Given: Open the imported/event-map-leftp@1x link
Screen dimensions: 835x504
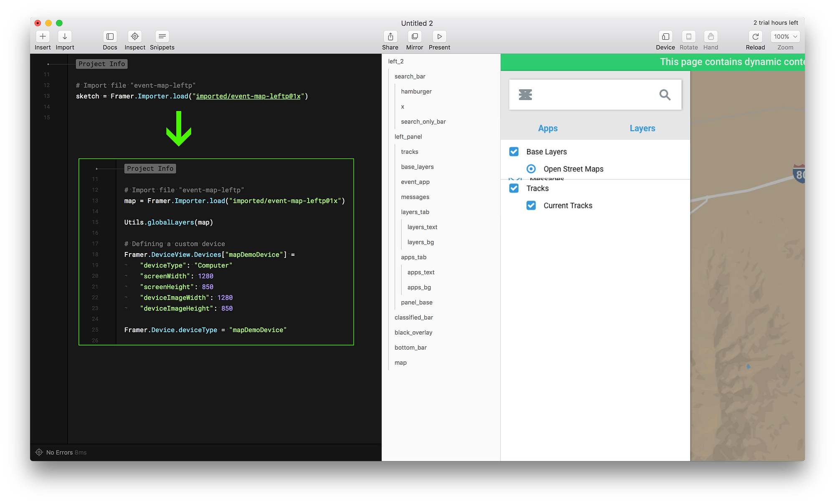Looking at the screenshot, I should point(248,96).
